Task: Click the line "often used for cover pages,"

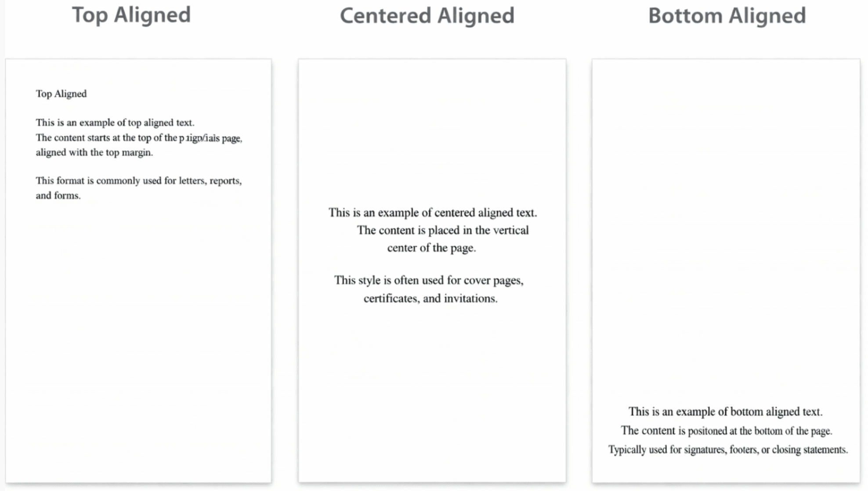Action: coord(429,280)
